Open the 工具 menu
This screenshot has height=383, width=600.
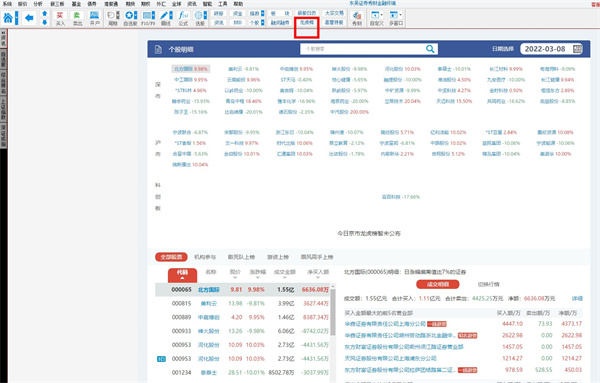coord(223,4)
